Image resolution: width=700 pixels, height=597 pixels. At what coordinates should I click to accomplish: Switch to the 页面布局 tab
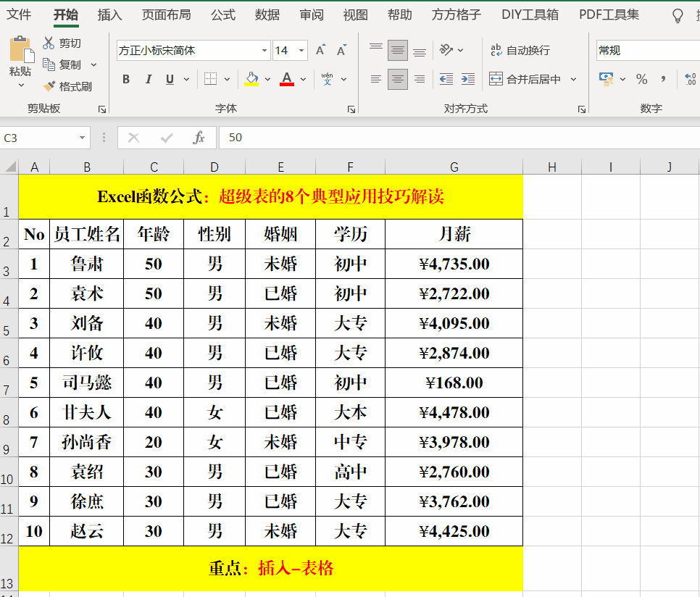(x=166, y=14)
